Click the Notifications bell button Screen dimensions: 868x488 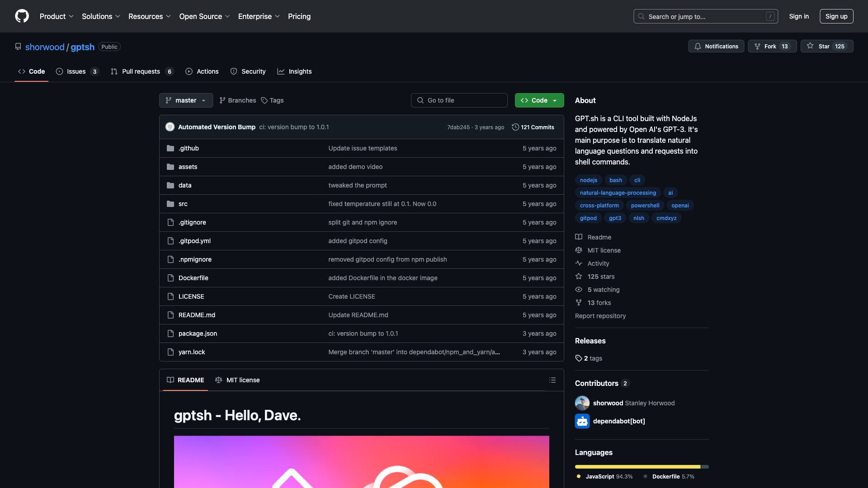point(716,47)
